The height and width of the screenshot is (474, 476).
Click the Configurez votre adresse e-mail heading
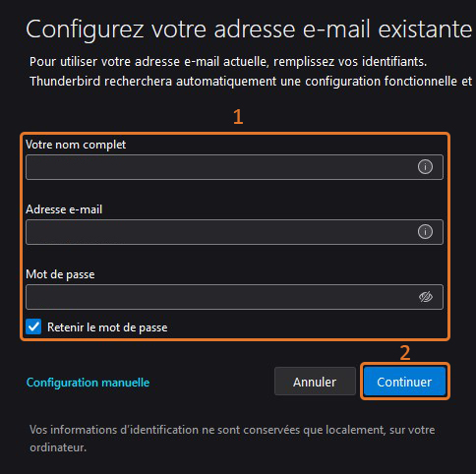249,30
